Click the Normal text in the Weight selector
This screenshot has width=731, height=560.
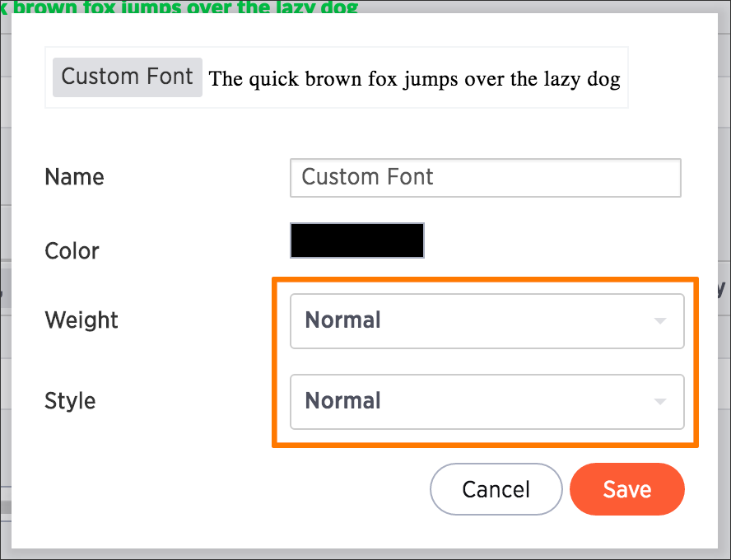coord(342,320)
